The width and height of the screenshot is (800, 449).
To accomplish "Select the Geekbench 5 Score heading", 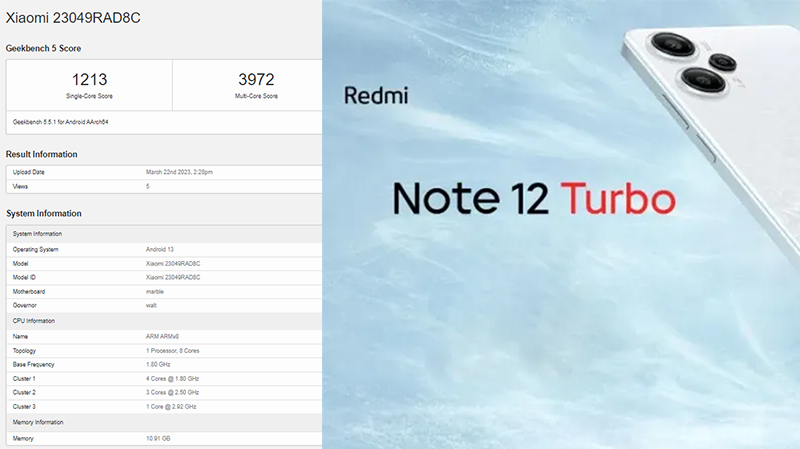I will pos(43,48).
